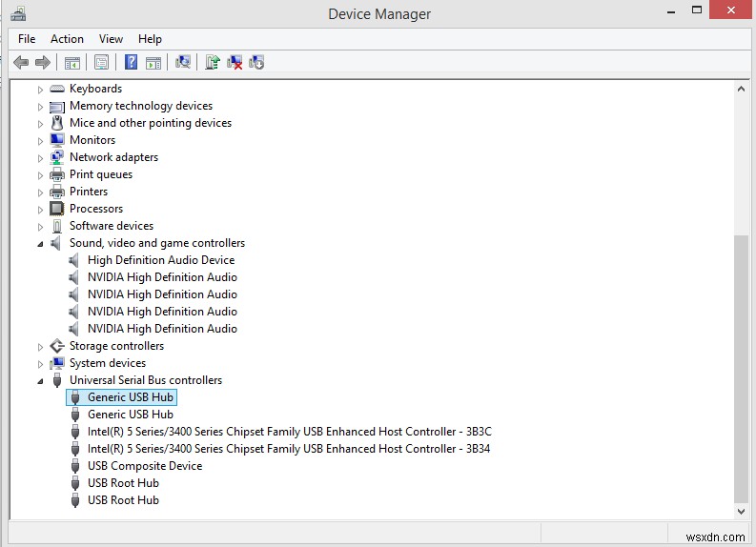This screenshot has width=756, height=547.
Task: Select the last NVIDIA High Definition Audio entry
Action: point(162,329)
